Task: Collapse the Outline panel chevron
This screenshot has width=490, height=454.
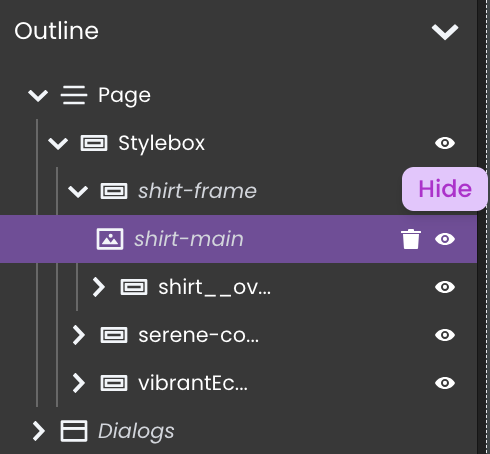Action: coord(445,32)
